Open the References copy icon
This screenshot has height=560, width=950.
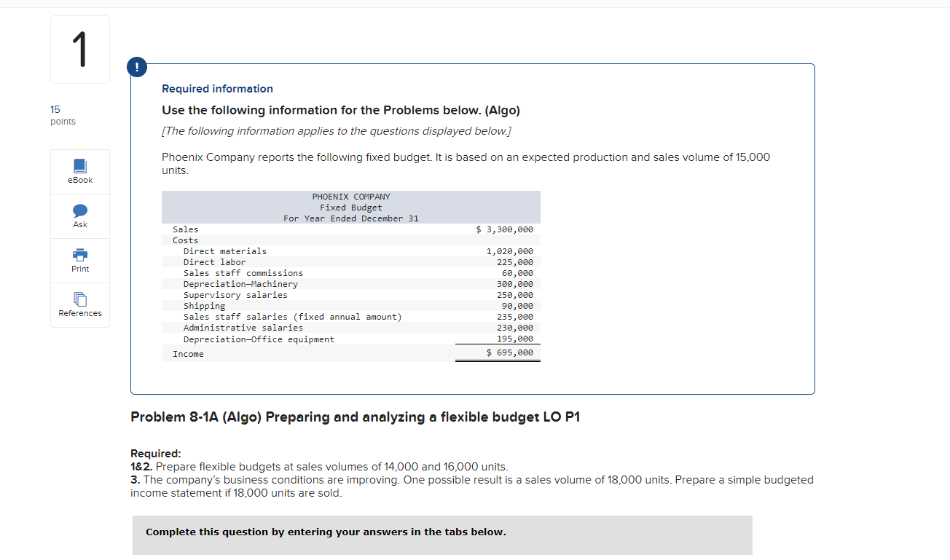tap(80, 299)
